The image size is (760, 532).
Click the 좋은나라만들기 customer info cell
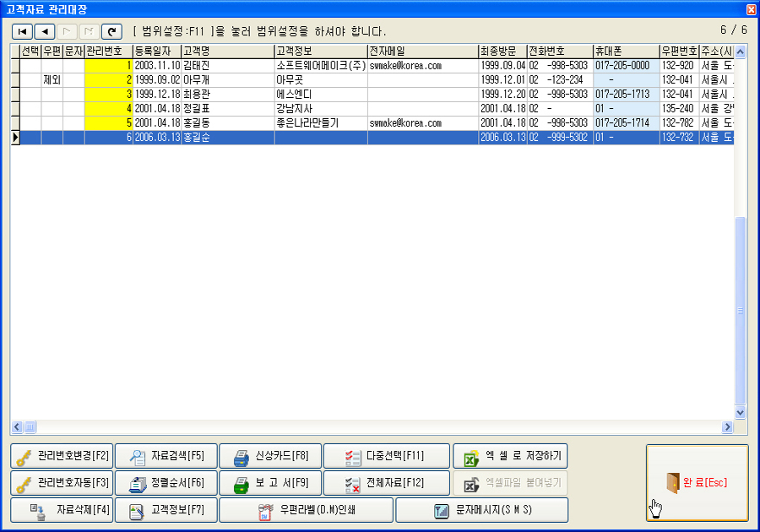point(321,123)
